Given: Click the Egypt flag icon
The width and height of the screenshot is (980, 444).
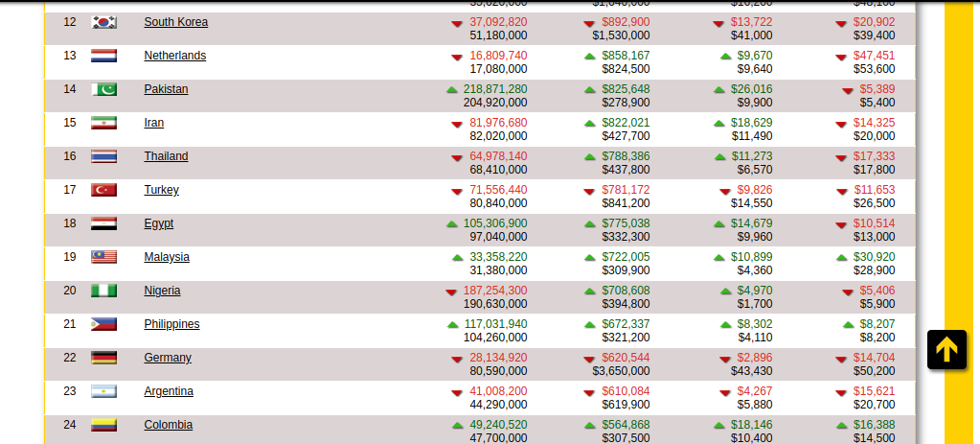Looking at the screenshot, I should (x=103, y=223).
